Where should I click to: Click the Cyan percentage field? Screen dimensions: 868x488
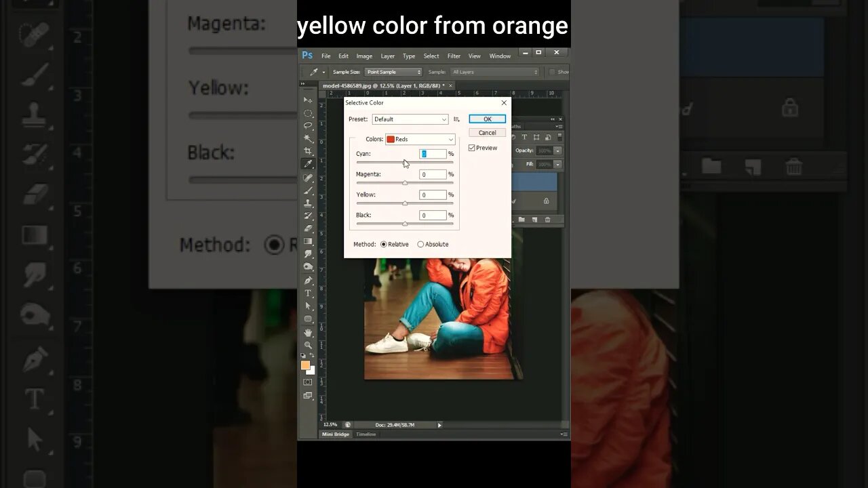coord(433,154)
